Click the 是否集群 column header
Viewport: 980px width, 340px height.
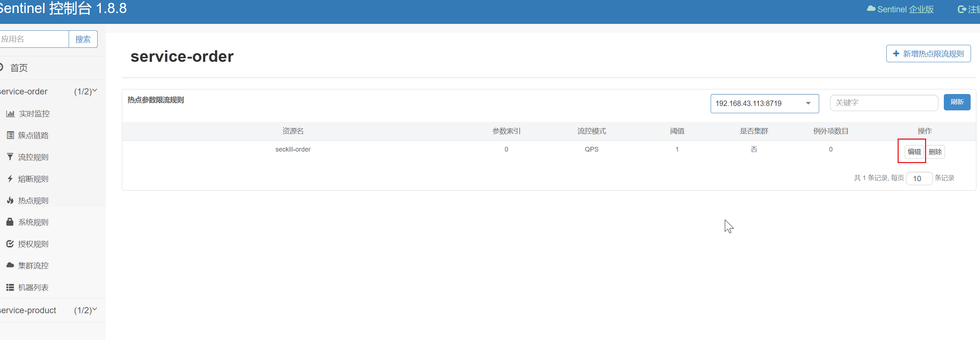[754, 131]
